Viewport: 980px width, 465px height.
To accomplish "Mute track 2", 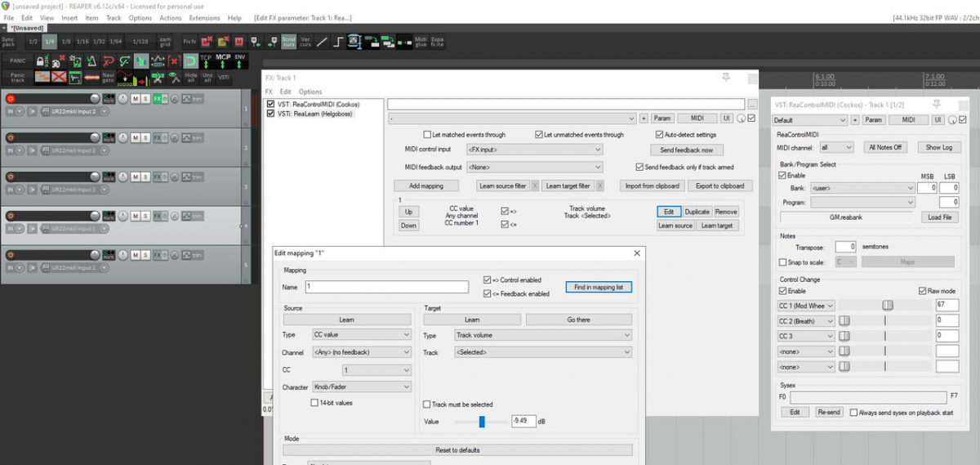I will (x=135, y=137).
